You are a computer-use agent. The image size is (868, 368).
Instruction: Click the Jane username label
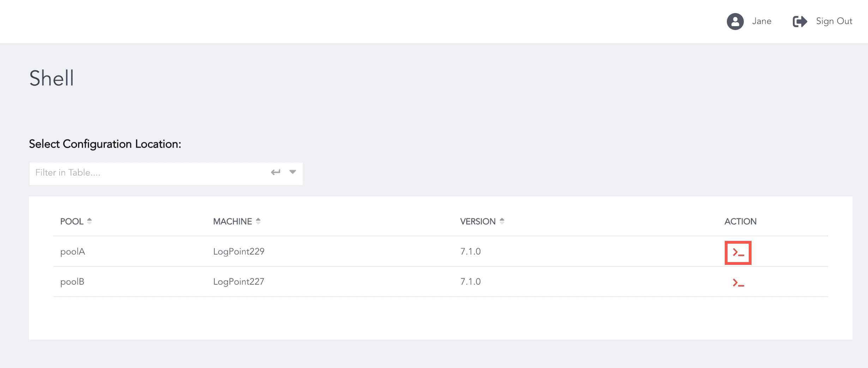tap(761, 21)
